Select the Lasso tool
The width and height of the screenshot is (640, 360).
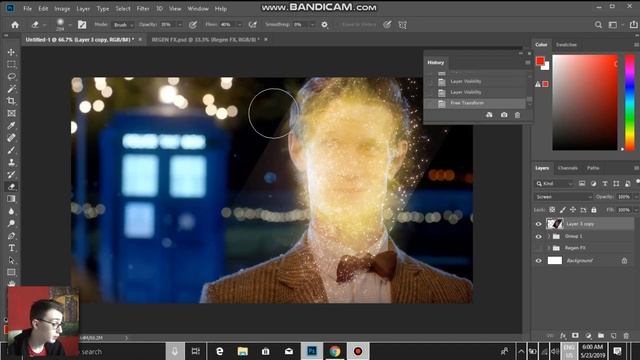pos(11,76)
